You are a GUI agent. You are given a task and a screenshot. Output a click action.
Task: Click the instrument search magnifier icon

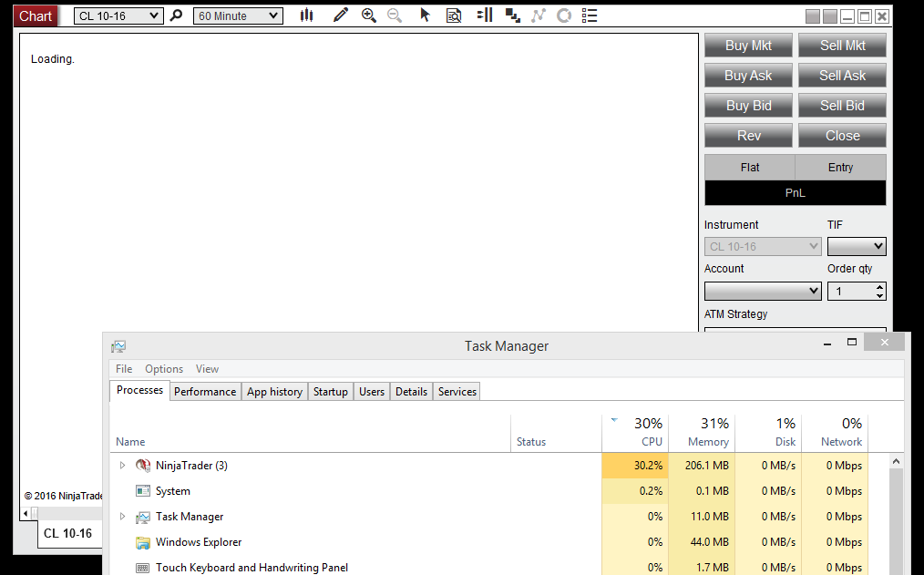tap(176, 15)
